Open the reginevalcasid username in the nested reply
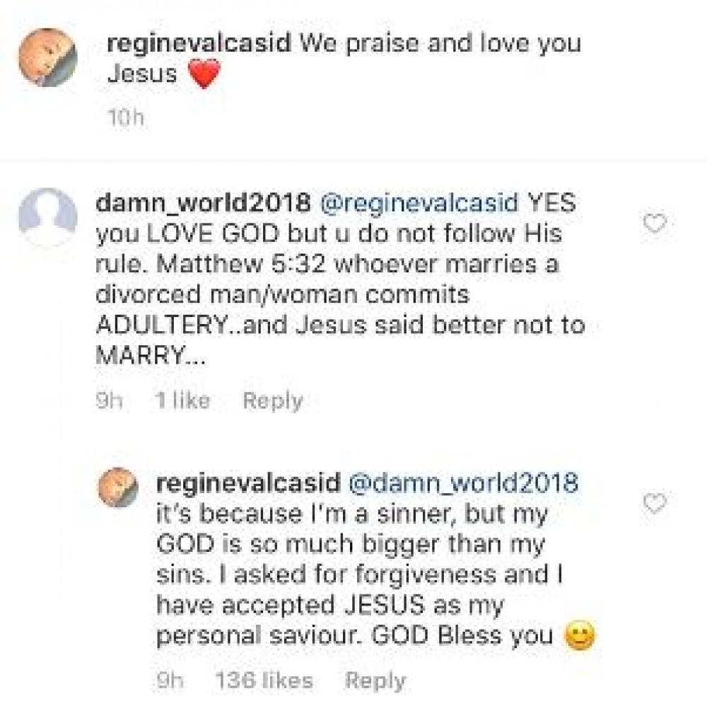Screen dimensions: 707x728 (247, 483)
